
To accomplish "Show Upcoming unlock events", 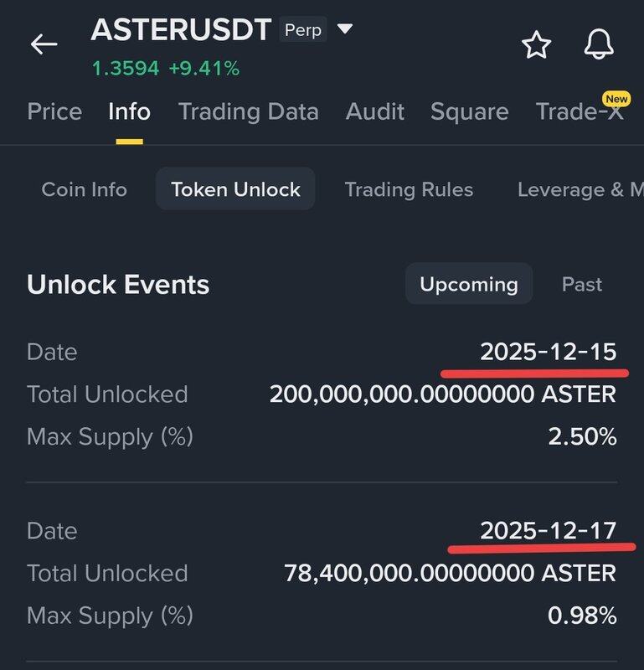I will (x=468, y=284).
